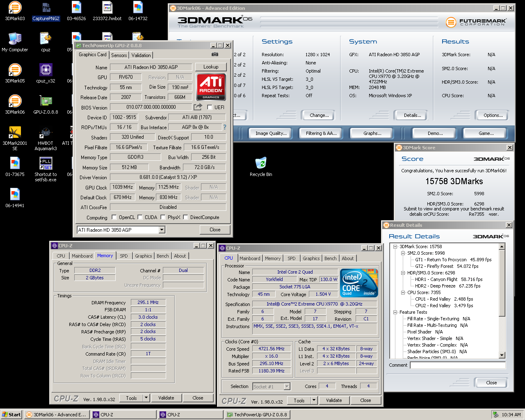Select the 3DMark05 shortcut icon
525x420 pixels.
pyautogui.click(x=15, y=73)
